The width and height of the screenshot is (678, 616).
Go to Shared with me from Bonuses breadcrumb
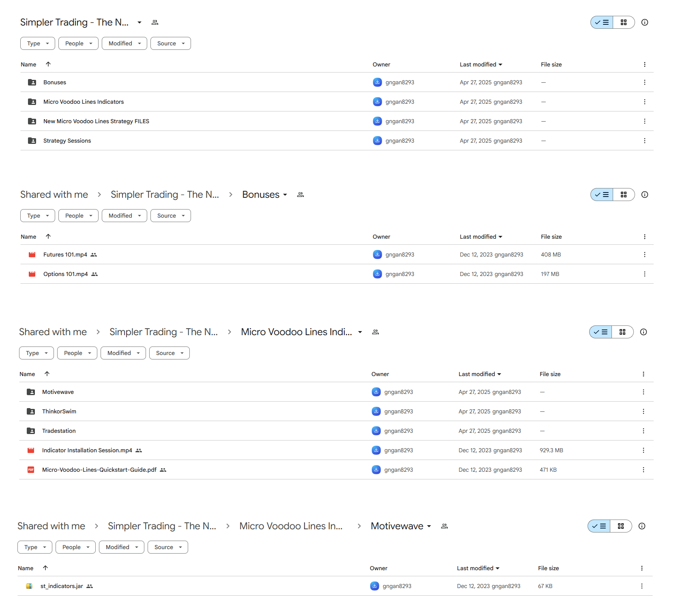coord(54,195)
